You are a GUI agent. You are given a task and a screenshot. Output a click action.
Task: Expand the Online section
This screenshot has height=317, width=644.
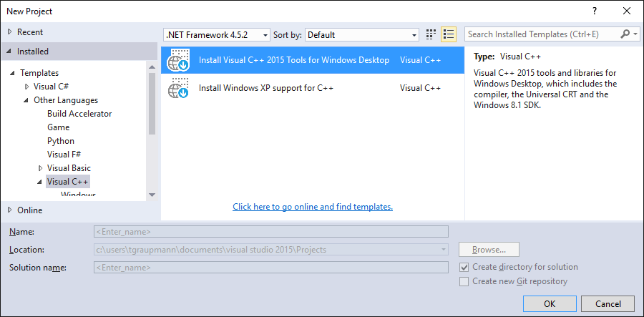10,210
